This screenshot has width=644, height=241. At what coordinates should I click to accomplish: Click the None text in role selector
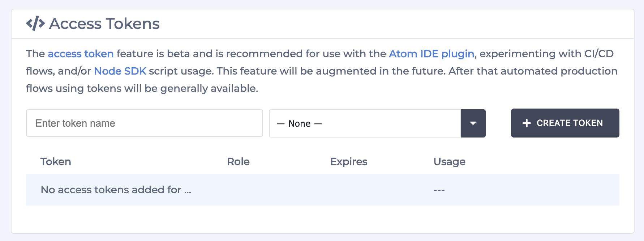click(x=299, y=124)
